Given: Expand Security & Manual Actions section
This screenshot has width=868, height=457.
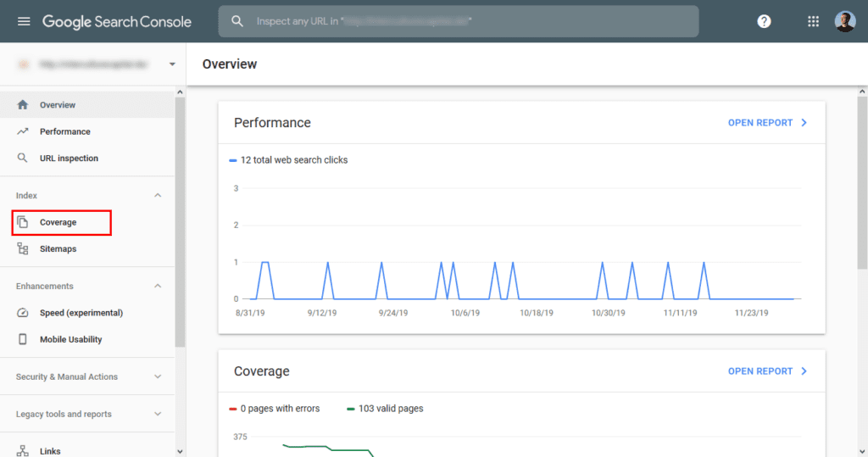Looking at the screenshot, I should (158, 376).
